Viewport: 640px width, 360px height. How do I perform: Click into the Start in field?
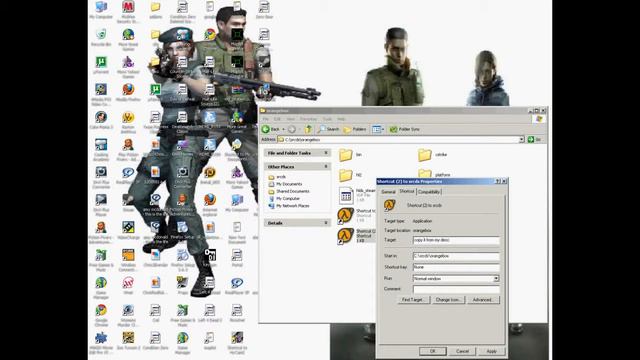pyautogui.click(x=456, y=256)
